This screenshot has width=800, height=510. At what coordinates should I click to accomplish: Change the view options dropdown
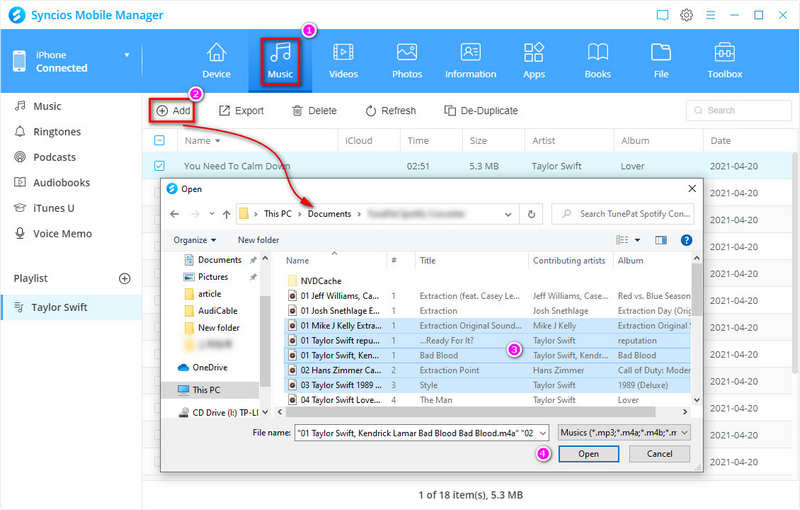click(637, 240)
